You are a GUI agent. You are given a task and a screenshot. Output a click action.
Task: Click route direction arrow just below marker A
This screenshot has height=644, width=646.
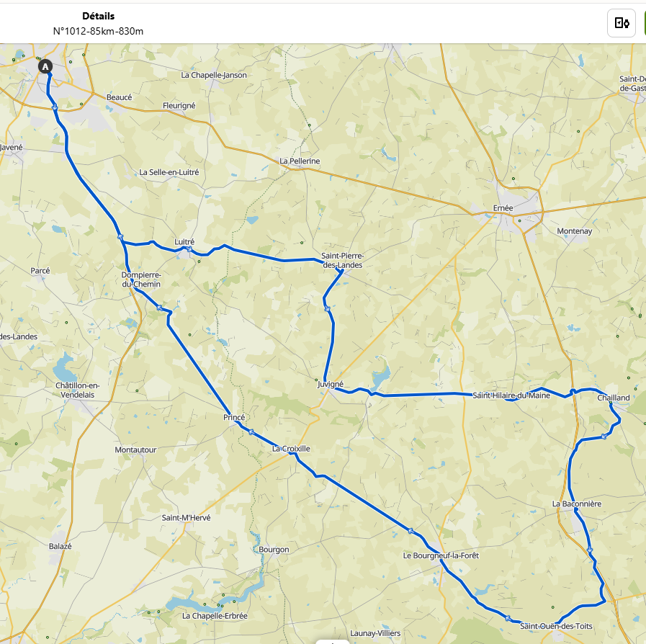55,107
